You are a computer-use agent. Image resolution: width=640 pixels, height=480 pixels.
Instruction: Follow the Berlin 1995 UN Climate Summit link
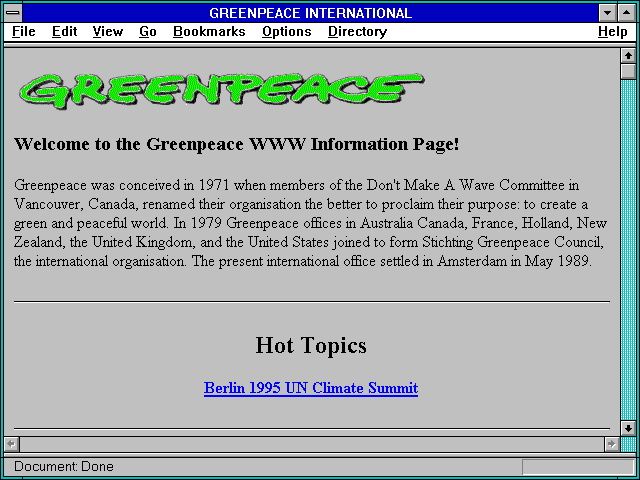pyautogui.click(x=311, y=388)
